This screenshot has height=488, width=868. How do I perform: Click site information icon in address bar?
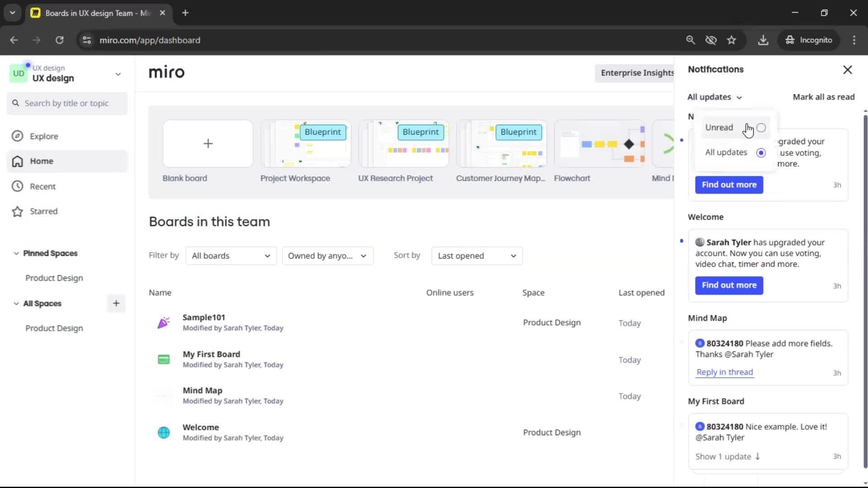pos(87,40)
